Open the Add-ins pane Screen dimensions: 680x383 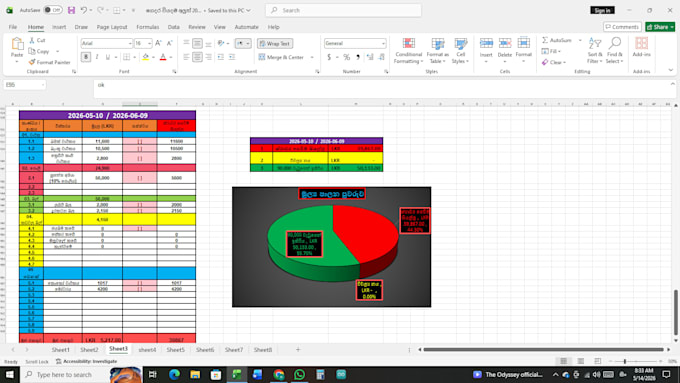tap(641, 47)
